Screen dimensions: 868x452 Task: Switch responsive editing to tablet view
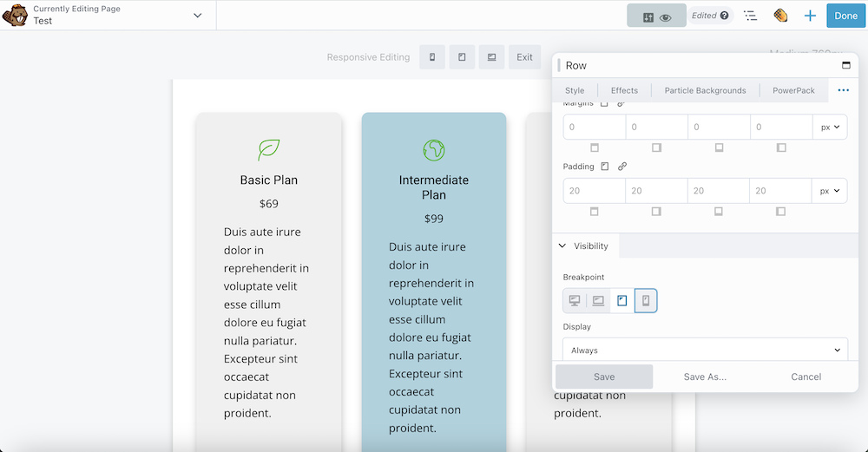(x=462, y=57)
